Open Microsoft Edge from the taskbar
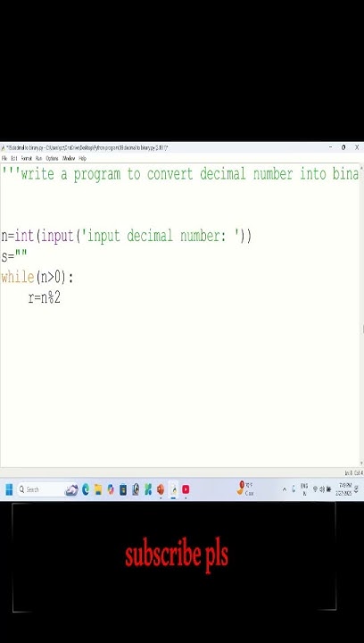The width and height of the screenshot is (364, 643). point(86,489)
